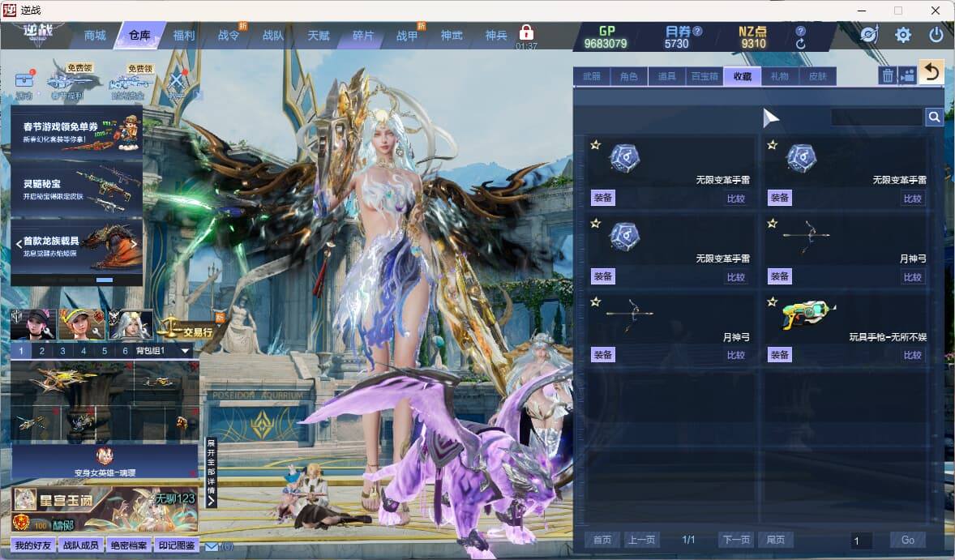
Task: Open the 灵髓秘宝 promo banner
Action: 77,189
